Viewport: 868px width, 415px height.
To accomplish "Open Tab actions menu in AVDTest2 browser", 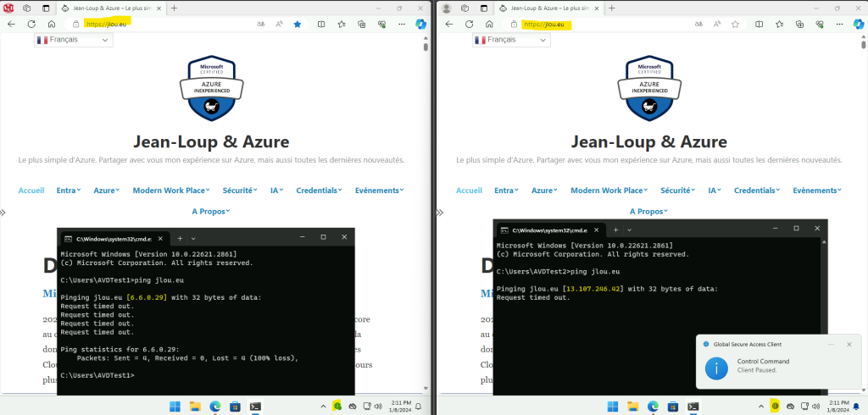I will point(484,8).
